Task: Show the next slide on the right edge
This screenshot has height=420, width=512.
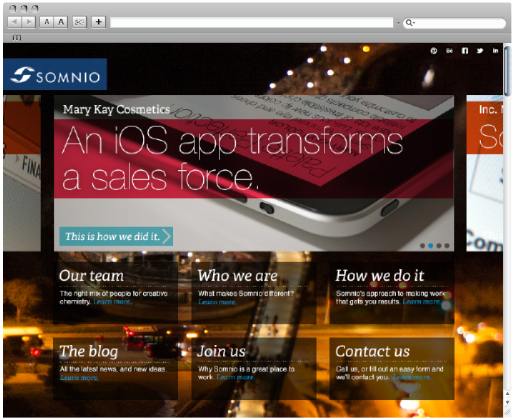Action: pos(485,173)
